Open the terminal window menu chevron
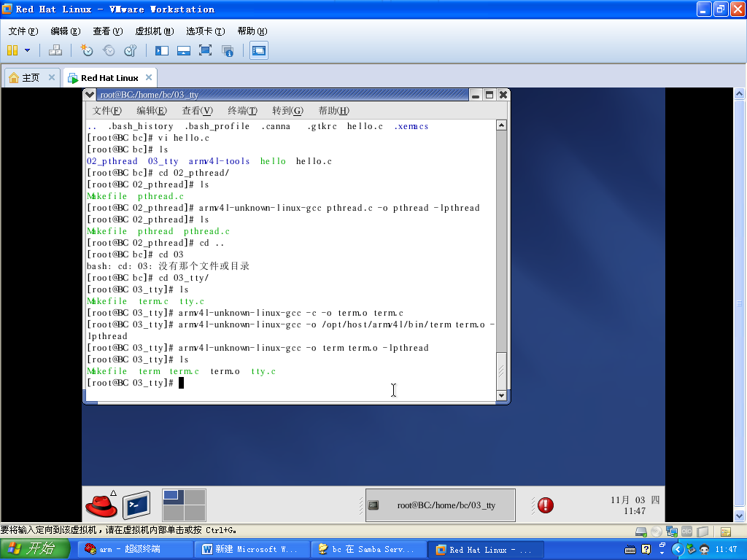Screen dimensions: 747x560 pos(89,95)
